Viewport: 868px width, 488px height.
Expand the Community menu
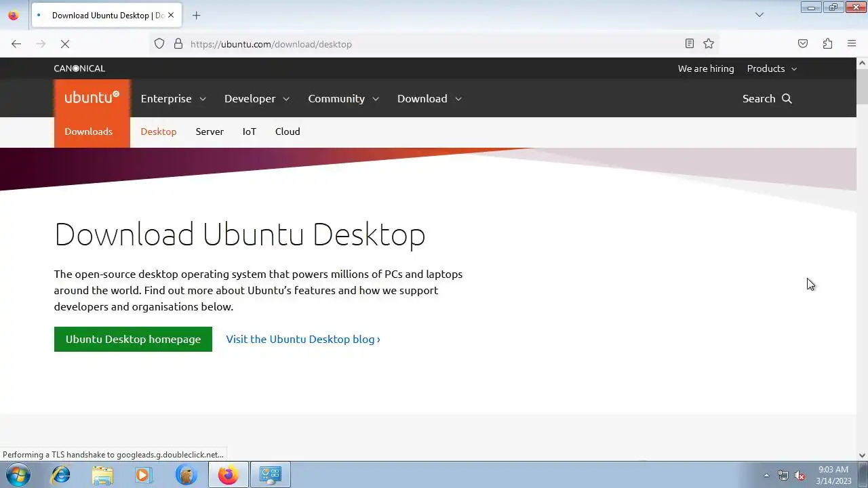(343, 99)
